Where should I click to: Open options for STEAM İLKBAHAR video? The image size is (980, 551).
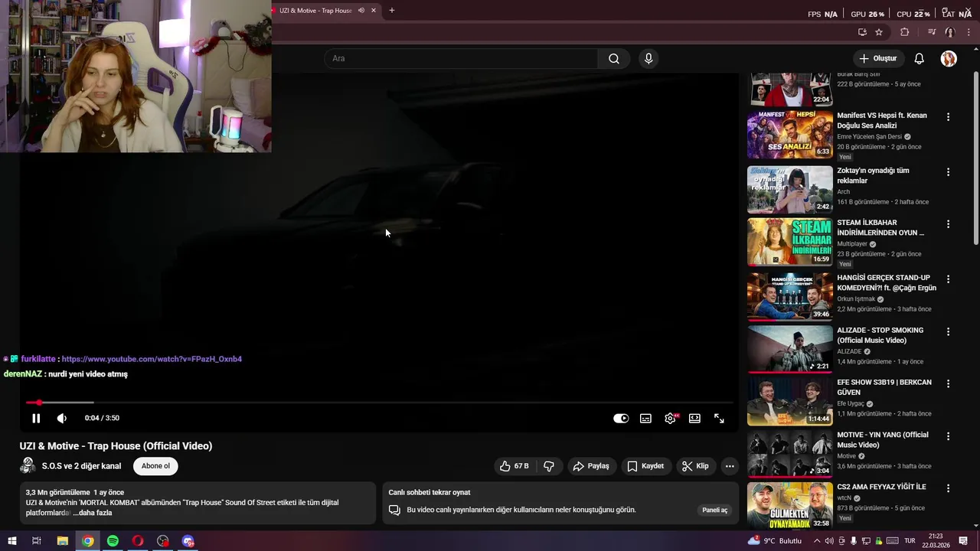click(x=948, y=224)
